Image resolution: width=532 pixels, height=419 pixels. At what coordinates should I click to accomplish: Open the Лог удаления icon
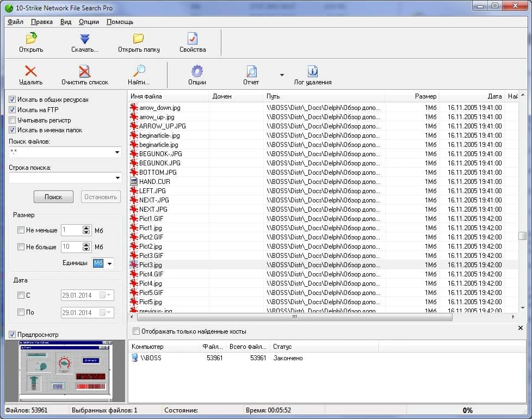click(x=312, y=71)
